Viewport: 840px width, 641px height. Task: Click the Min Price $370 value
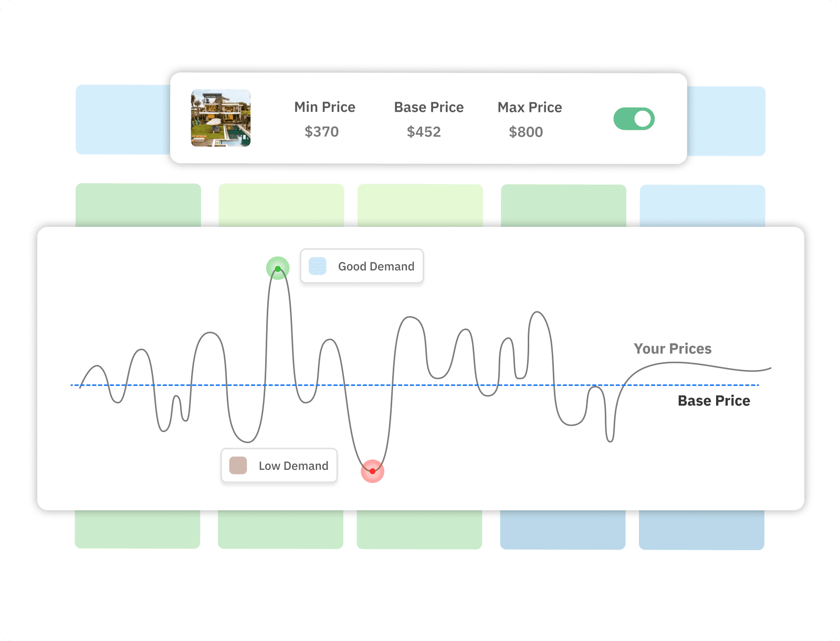click(x=322, y=132)
